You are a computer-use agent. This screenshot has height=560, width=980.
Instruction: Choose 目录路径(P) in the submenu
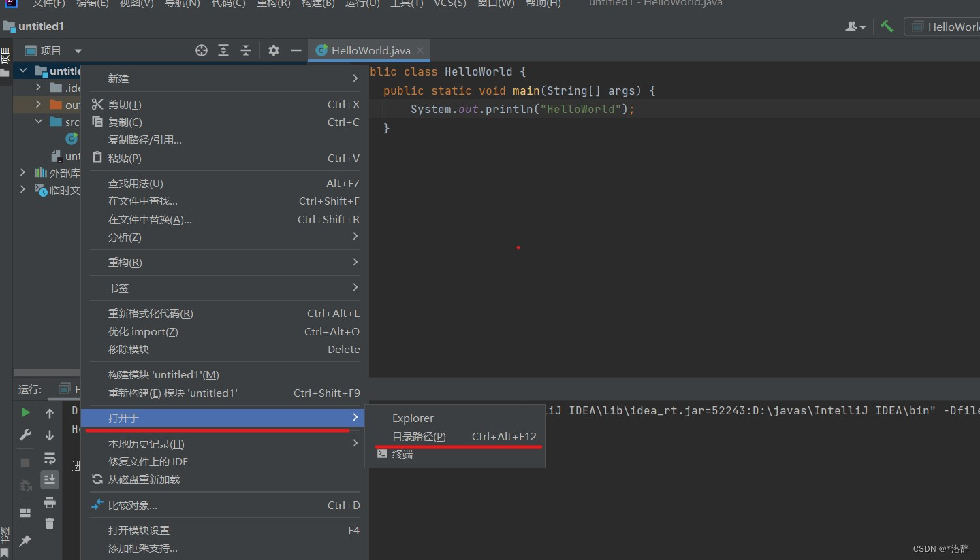click(x=455, y=436)
